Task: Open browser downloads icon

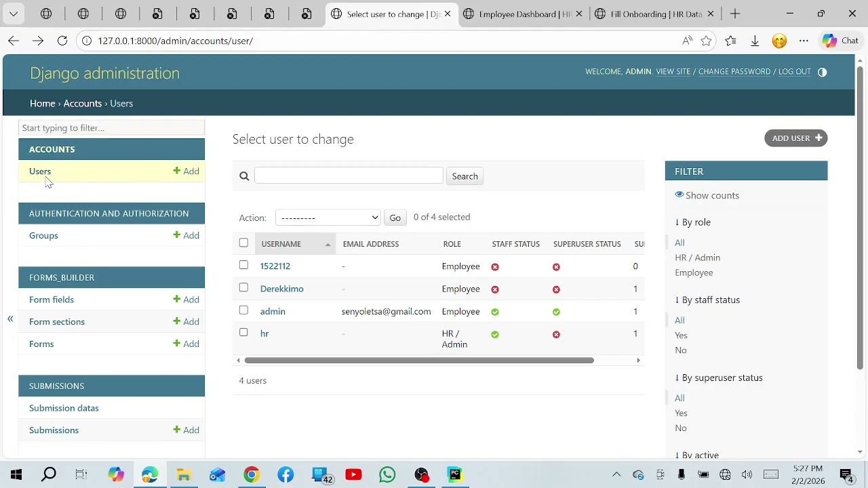Action: pos(755,41)
